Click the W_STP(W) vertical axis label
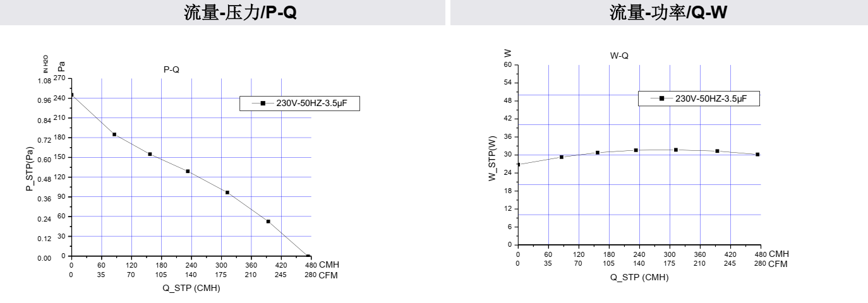 (x=493, y=158)
